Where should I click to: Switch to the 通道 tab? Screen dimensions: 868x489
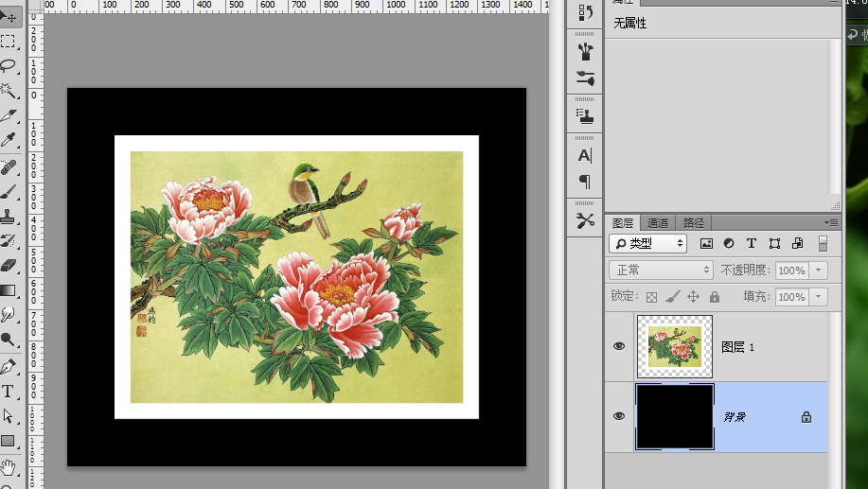(x=658, y=223)
